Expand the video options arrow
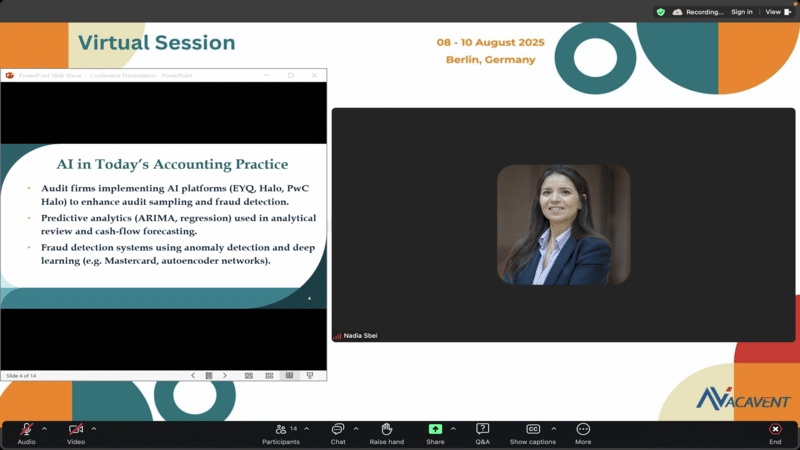The width and height of the screenshot is (800, 450). coord(94,428)
